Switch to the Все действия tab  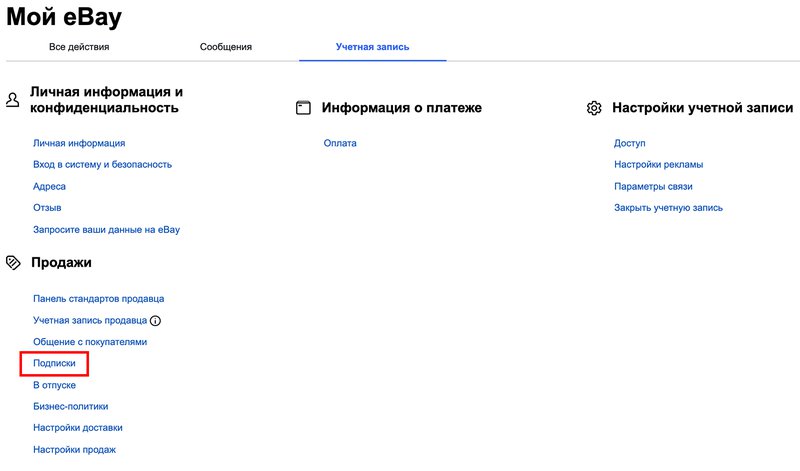(x=79, y=47)
